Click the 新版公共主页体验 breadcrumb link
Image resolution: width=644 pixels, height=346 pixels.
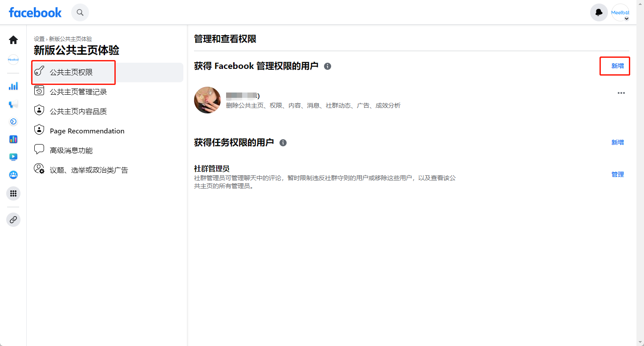(70, 39)
